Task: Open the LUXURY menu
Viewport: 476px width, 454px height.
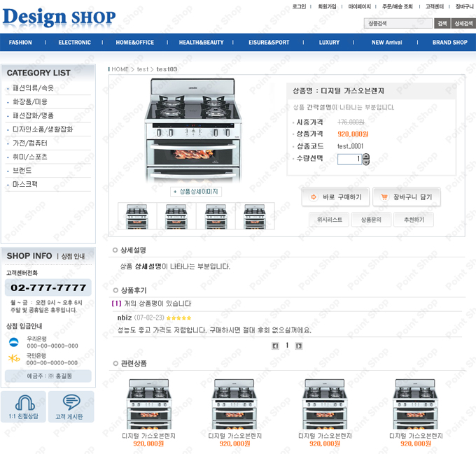Action: coord(329,43)
